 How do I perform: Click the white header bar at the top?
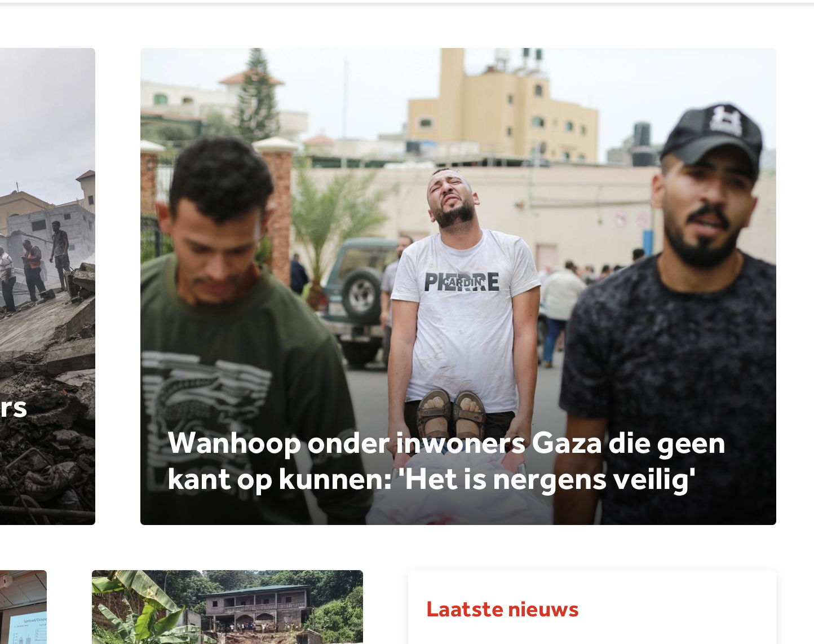pyautogui.click(x=407, y=2)
